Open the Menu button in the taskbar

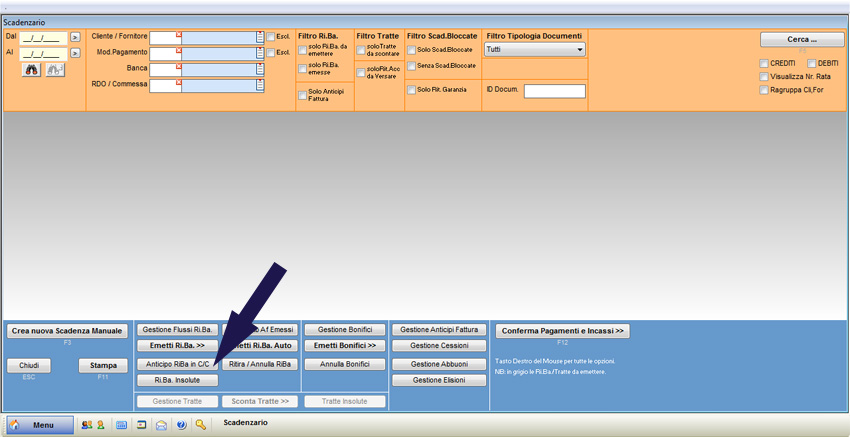coord(40,425)
